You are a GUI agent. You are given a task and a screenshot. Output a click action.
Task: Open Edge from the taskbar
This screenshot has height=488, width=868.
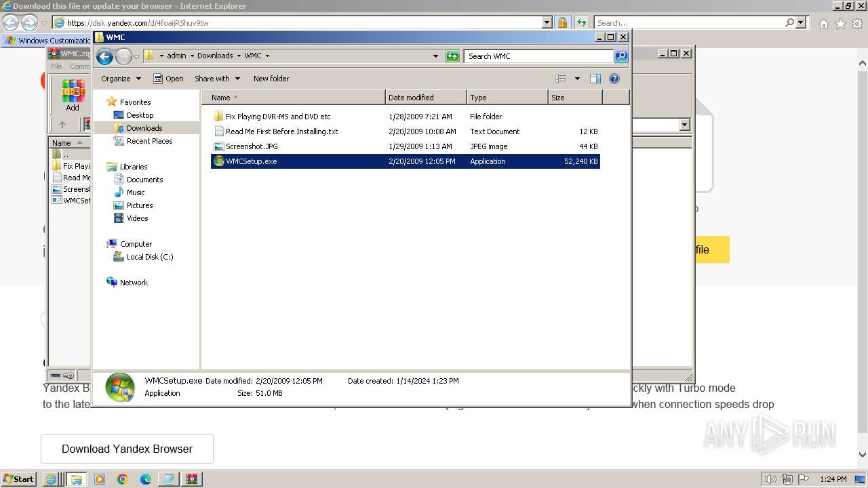(146, 479)
